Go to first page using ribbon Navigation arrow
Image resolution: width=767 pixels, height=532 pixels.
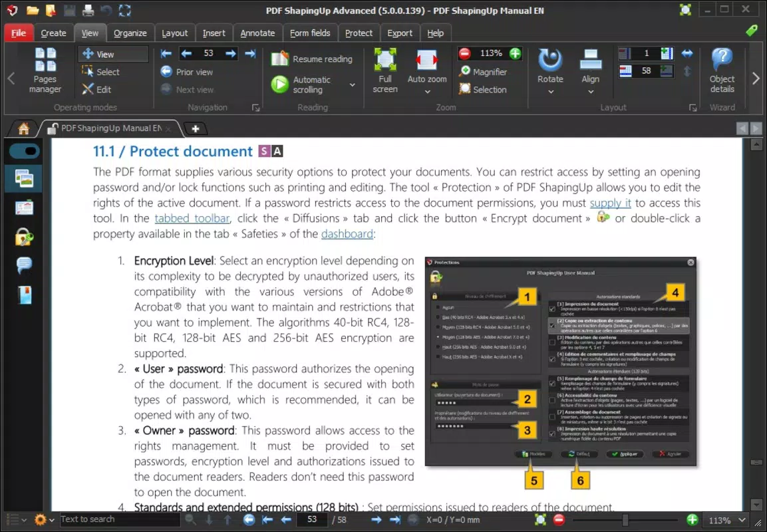tap(166, 54)
